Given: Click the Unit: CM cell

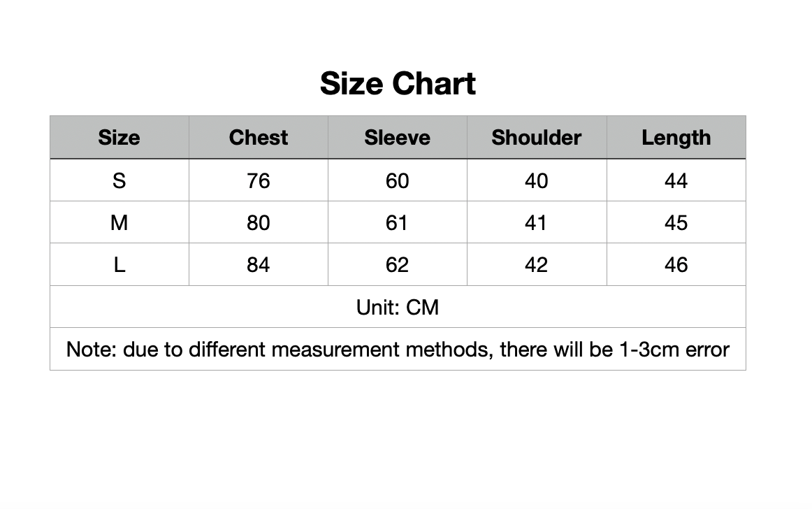Looking at the screenshot, I should point(398,307).
